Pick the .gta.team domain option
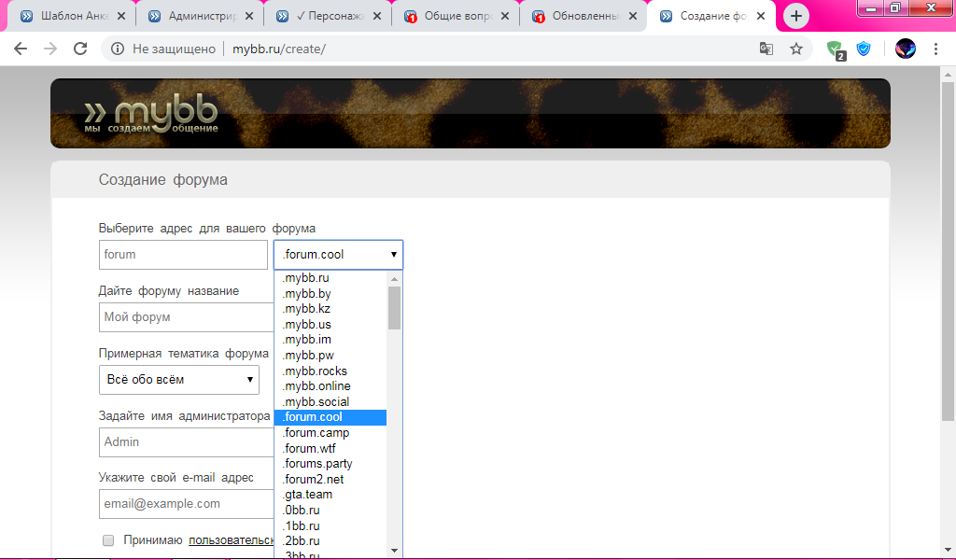The height and width of the screenshot is (560, 956). point(330,495)
